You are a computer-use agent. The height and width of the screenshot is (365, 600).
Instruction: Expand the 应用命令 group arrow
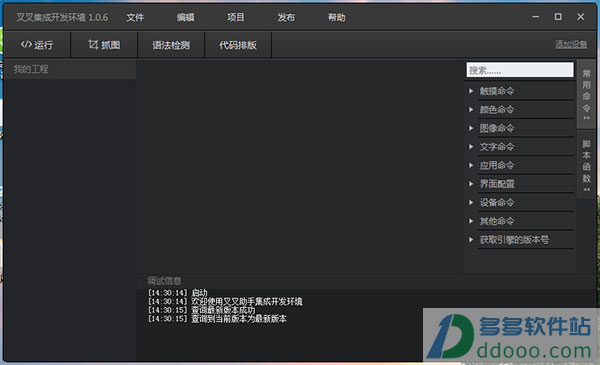pyautogui.click(x=471, y=165)
